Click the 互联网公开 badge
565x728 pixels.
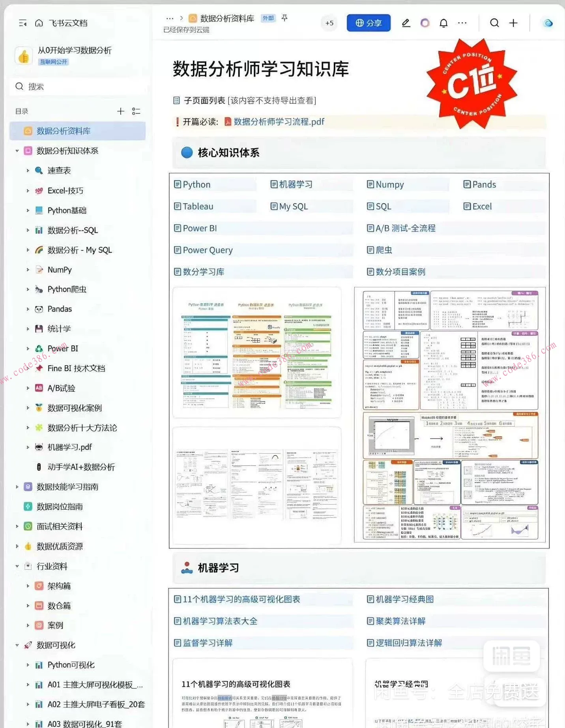[x=54, y=62]
